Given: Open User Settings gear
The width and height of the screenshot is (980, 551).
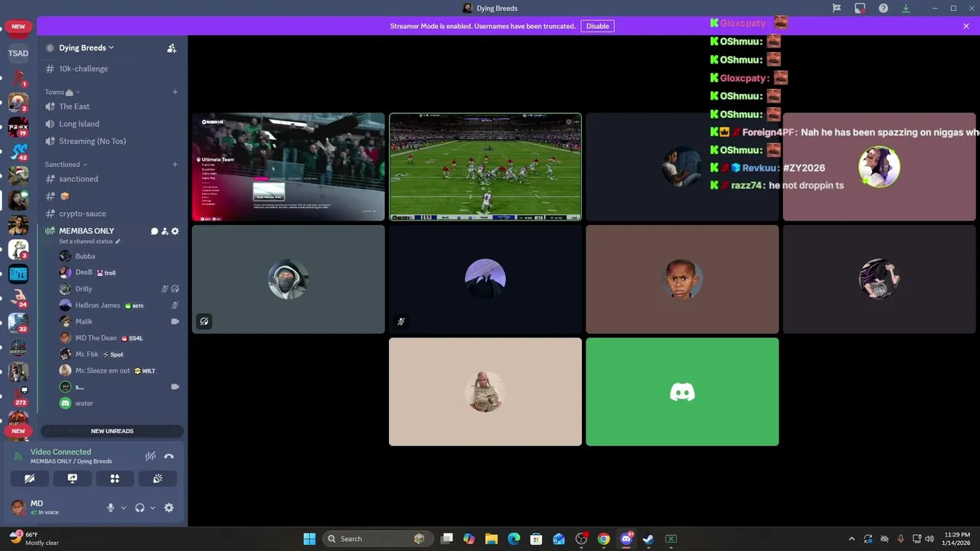Looking at the screenshot, I should coord(169,507).
